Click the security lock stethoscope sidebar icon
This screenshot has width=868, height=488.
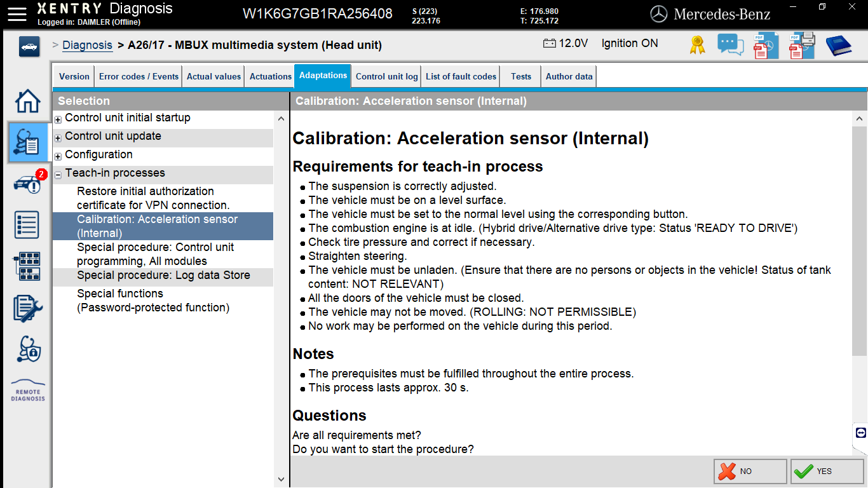tap(27, 349)
